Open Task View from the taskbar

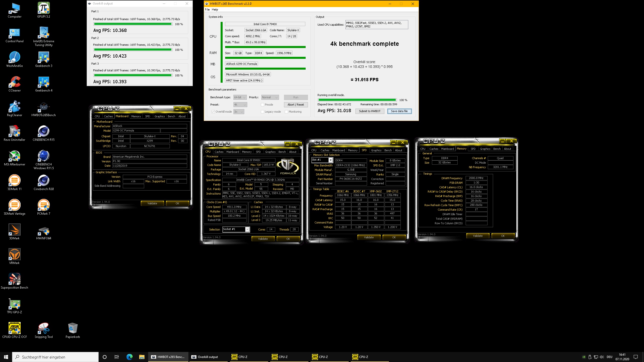click(x=116, y=357)
